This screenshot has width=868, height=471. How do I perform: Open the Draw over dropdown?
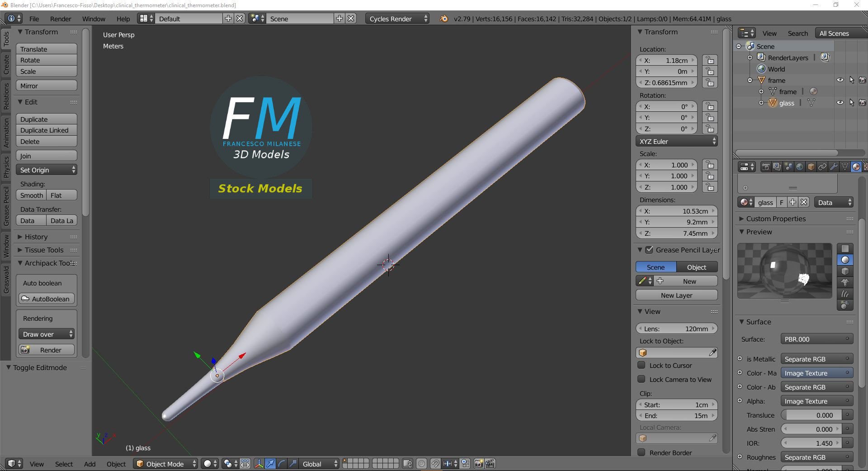pyautogui.click(x=47, y=334)
